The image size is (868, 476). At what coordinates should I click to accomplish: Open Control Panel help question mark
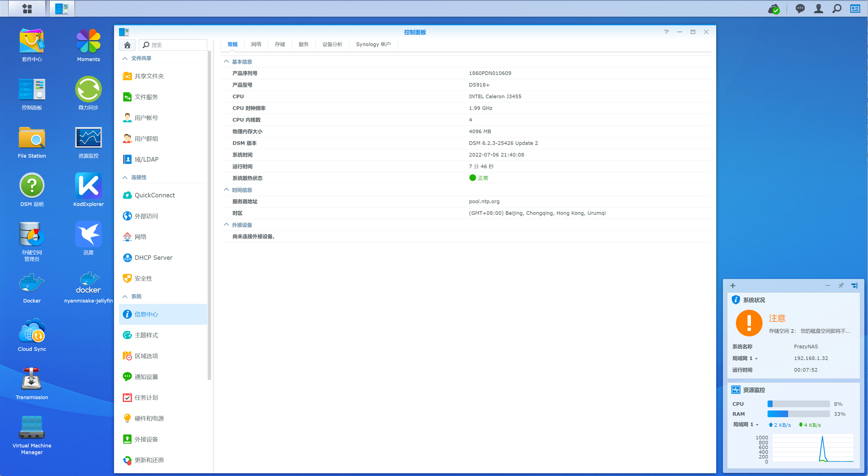pos(666,32)
